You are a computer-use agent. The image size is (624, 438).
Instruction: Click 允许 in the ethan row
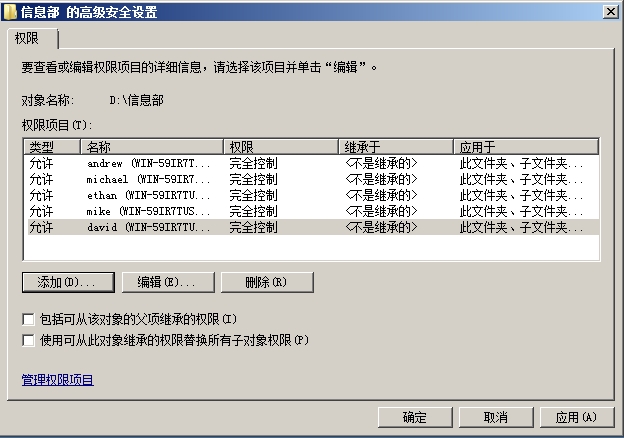point(41,195)
